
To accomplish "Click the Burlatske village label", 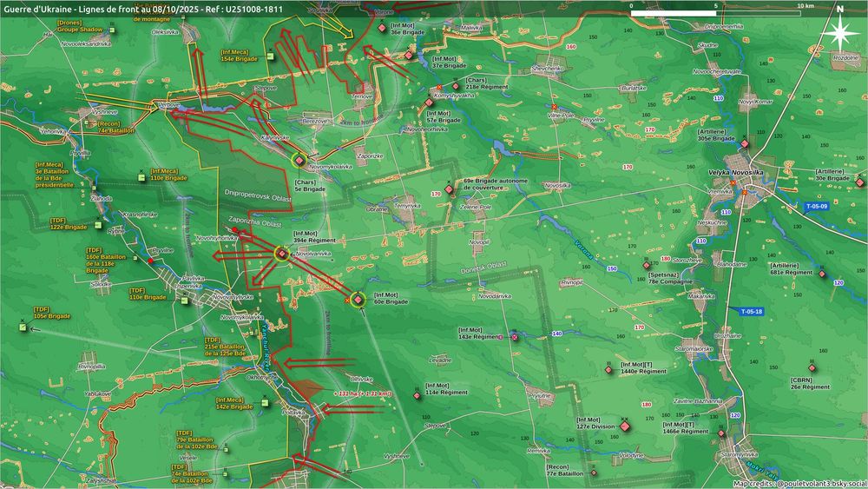I will point(634,88).
